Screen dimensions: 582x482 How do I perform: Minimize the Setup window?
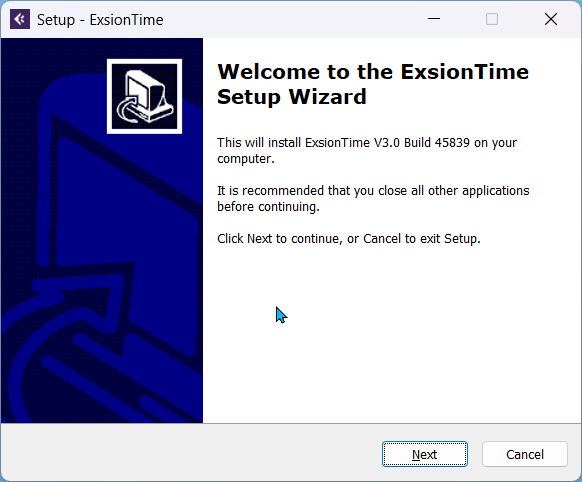(x=434, y=19)
